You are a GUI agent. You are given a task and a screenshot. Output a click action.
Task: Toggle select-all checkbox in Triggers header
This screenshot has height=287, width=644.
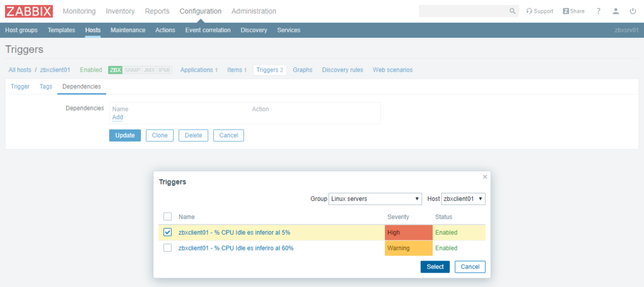click(x=167, y=217)
